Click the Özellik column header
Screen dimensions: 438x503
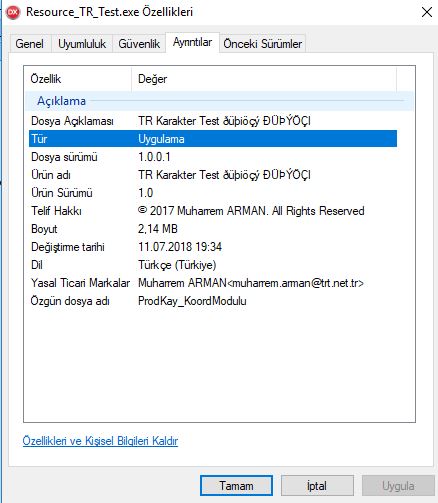78,79
